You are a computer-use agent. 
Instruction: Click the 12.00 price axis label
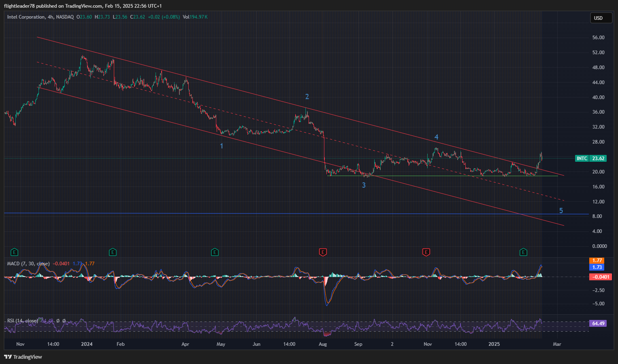tap(598, 202)
